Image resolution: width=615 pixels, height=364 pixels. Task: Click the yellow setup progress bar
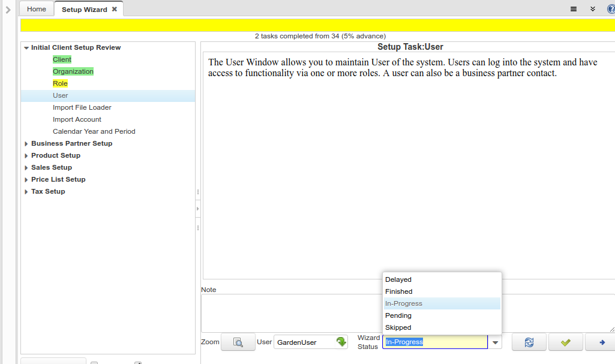[317, 25]
